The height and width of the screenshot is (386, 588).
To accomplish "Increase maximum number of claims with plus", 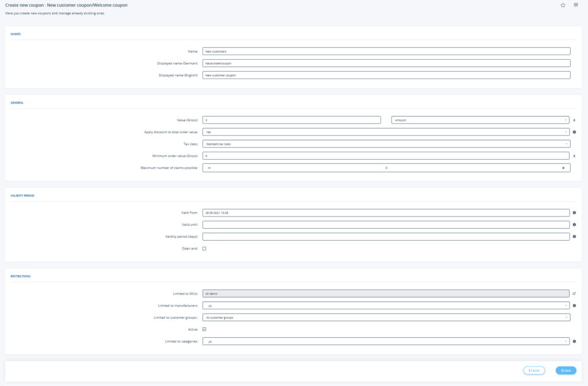I will pos(563,168).
